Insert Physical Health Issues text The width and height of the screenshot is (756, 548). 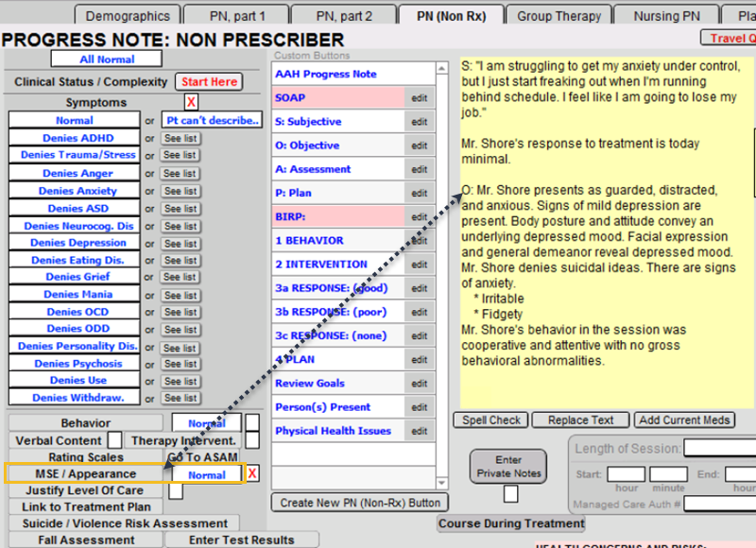(338, 431)
